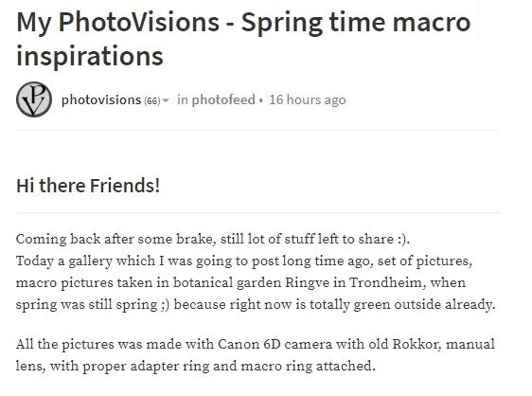Screen dimensions: 532x396
Task: Click the 'Today a gallery' sentence start
Action: pyautogui.click(x=63, y=261)
